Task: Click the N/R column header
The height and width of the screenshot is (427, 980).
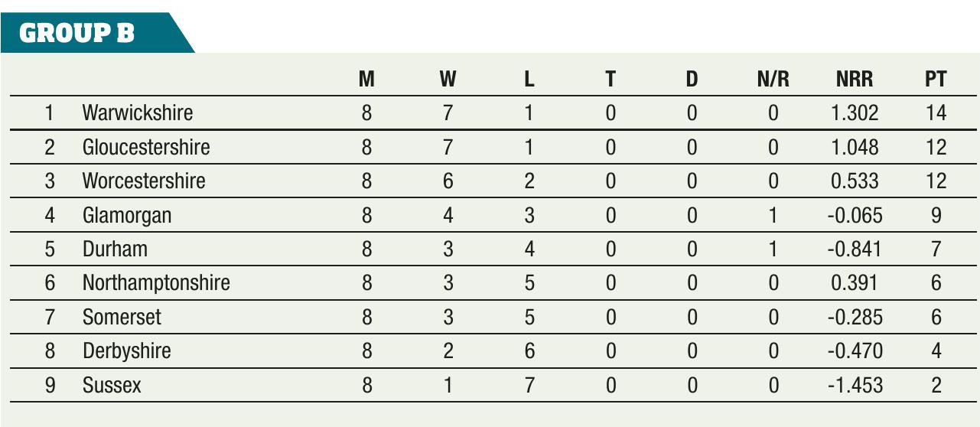Action: point(772,79)
